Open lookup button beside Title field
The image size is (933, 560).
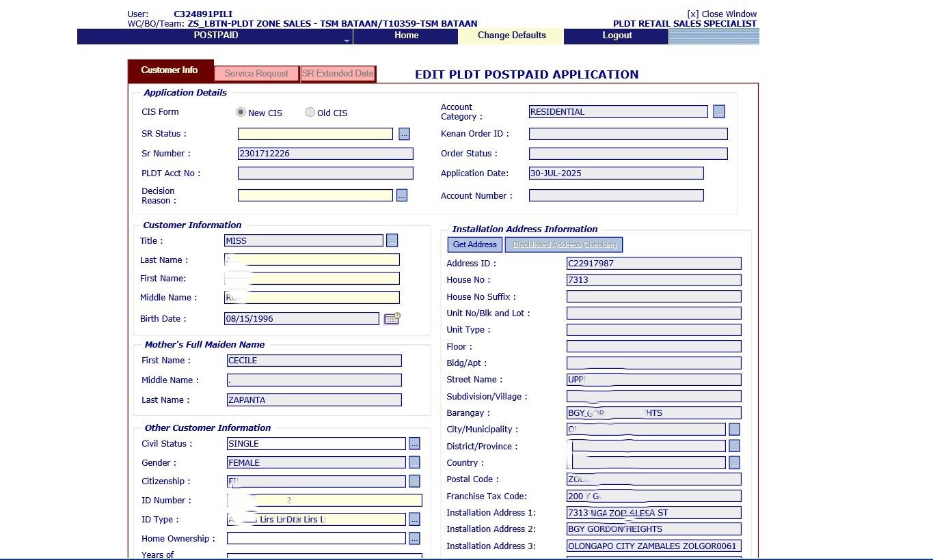[392, 240]
